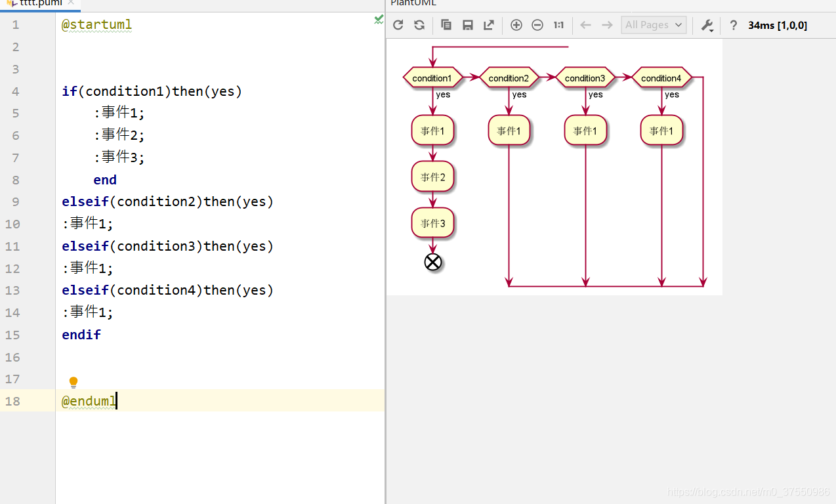Copy the diagram to clipboard
Viewport: 836px width, 504px height.
point(446,25)
